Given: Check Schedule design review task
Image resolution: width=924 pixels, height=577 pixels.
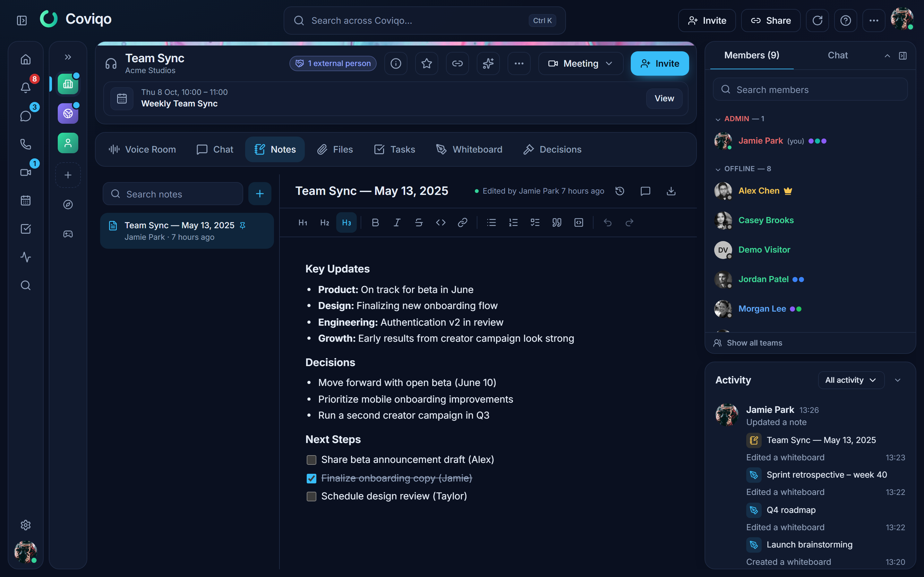Looking at the screenshot, I should pos(312,497).
